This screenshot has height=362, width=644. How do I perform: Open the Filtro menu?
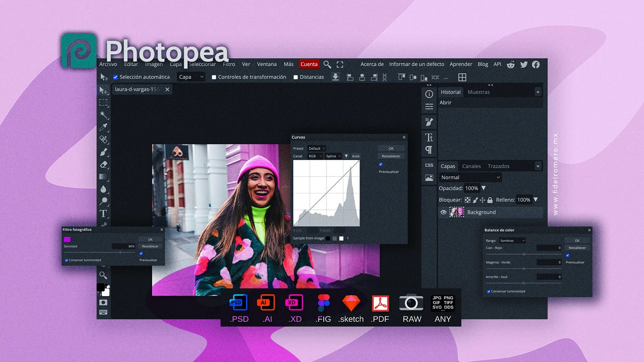pos(229,64)
